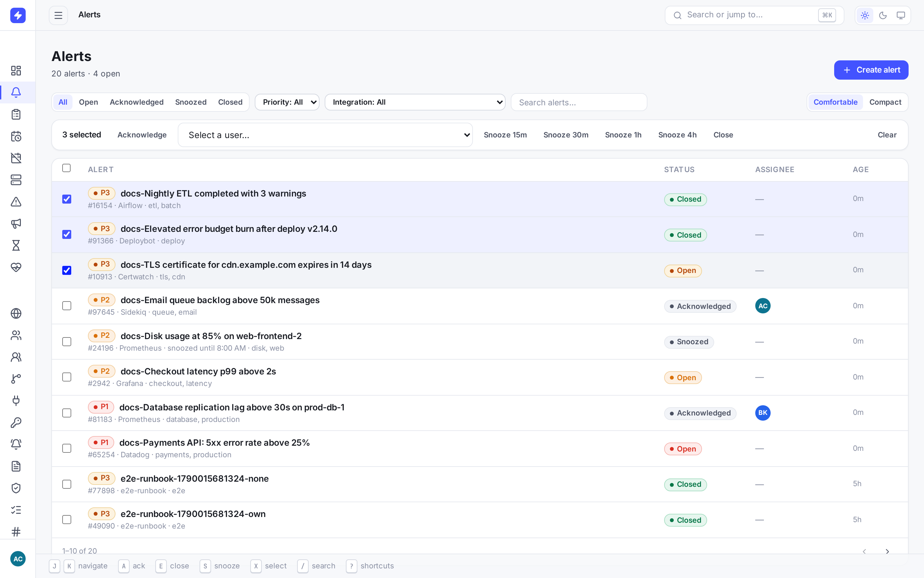Open the Integration: All dropdown
Viewport: 924px width, 578px height.
coord(415,102)
